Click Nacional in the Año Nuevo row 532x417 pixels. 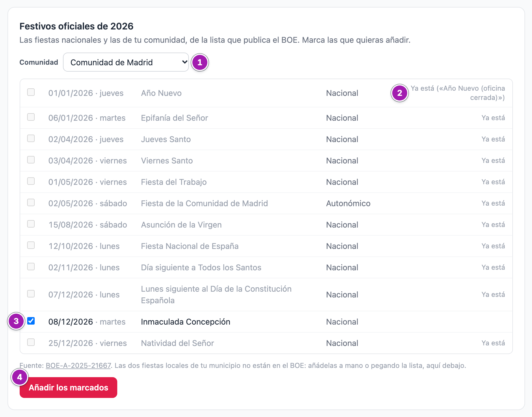pos(342,93)
